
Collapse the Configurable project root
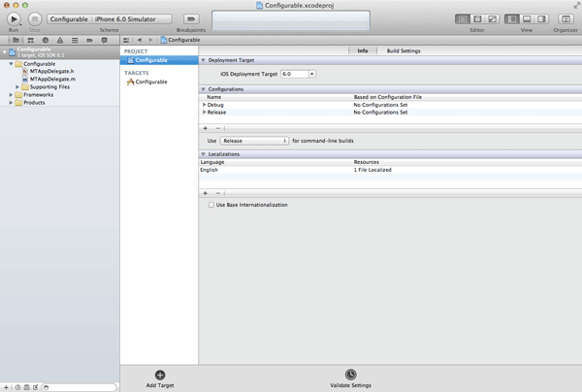[x=5, y=52]
